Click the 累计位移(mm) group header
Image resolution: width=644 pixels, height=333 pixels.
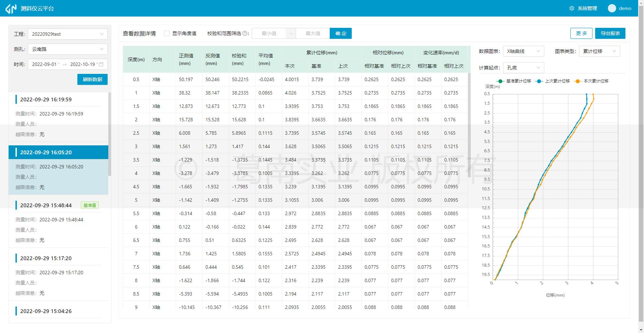322,53
